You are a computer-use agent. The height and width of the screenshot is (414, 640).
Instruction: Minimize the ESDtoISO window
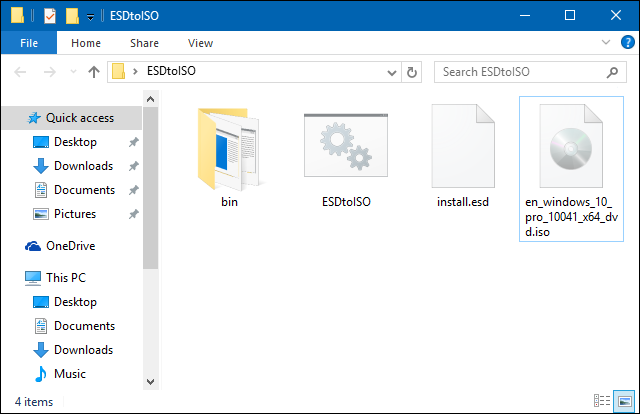point(525,16)
